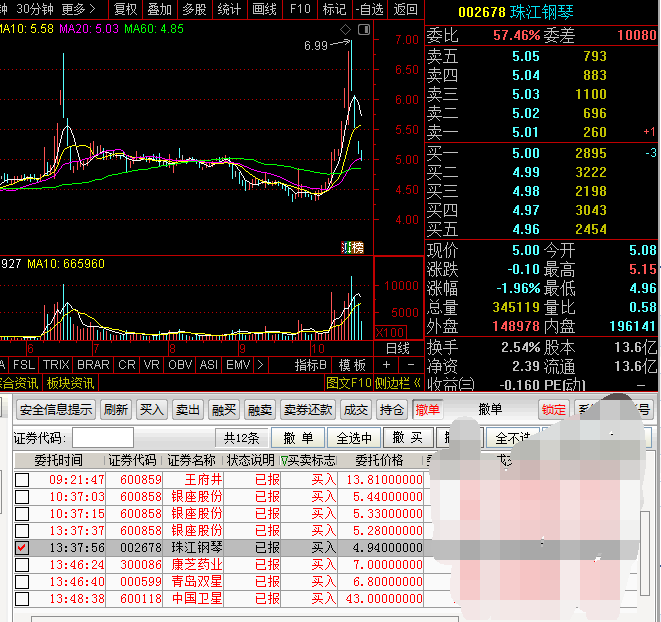Click the minus zoom button under chart
Screen dimensions: 661x622
tap(411, 365)
